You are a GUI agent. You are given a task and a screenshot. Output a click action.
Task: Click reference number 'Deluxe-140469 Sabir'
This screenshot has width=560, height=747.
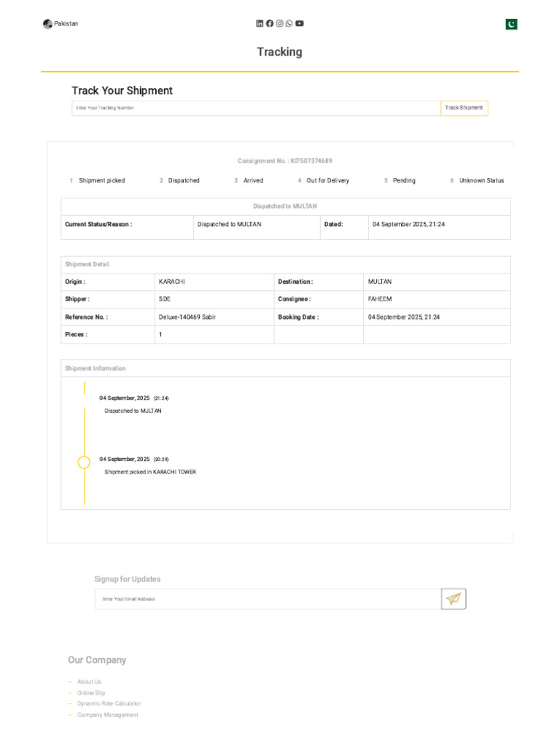click(187, 317)
